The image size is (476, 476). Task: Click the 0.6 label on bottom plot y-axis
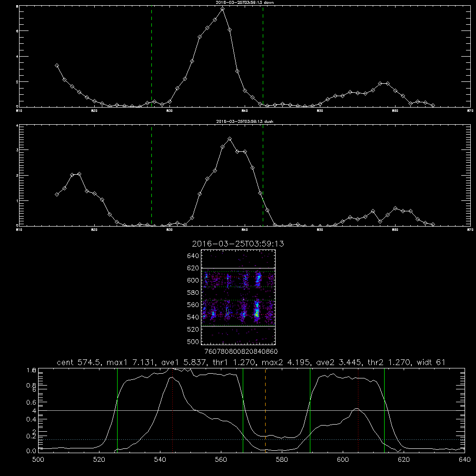[31, 402]
